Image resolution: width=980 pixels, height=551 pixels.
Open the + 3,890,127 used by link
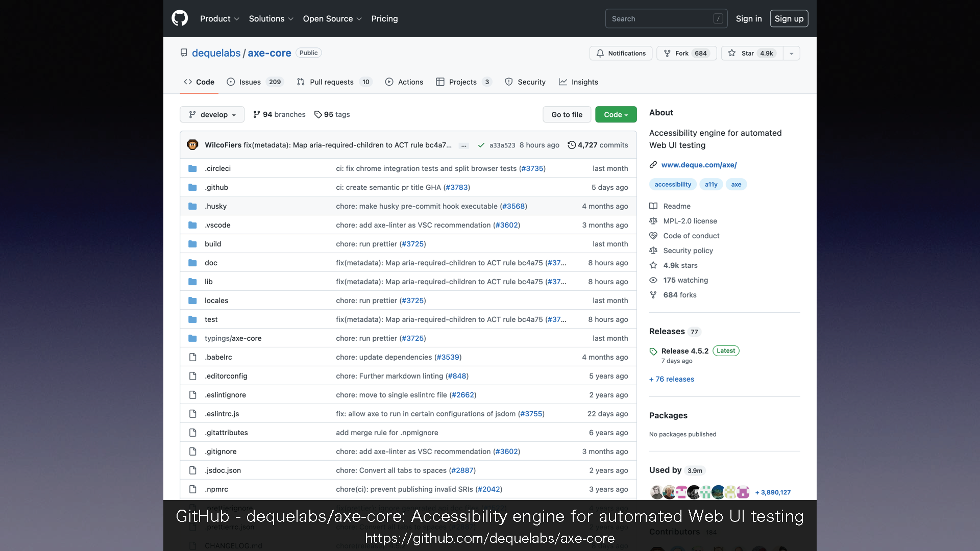coord(773,492)
